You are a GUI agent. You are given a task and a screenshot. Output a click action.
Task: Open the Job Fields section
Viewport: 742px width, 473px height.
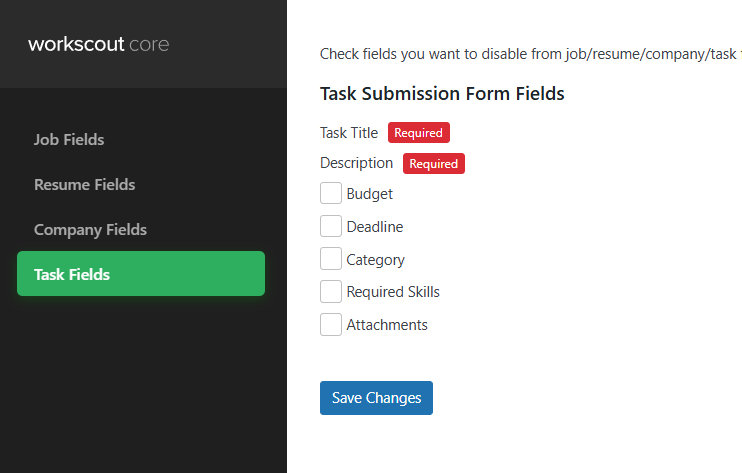tap(69, 140)
